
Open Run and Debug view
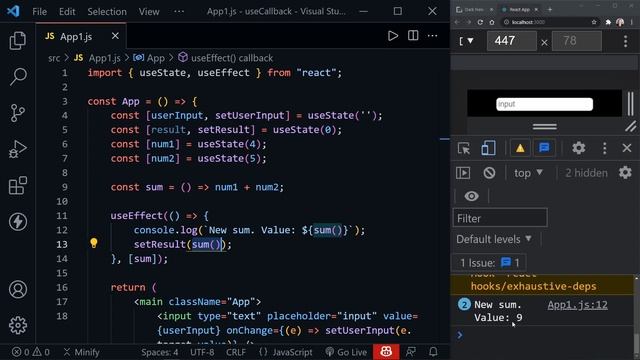pos(18,149)
